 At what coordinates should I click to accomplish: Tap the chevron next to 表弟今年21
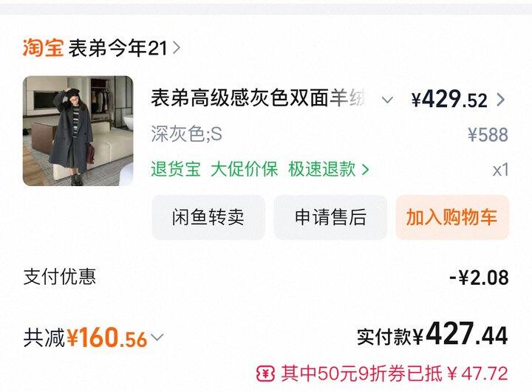coord(176,48)
